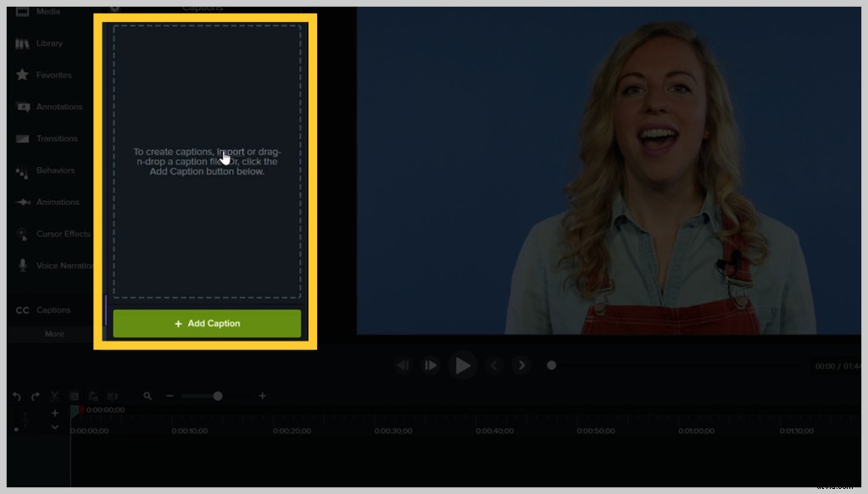Image resolution: width=868 pixels, height=494 pixels.
Task: Open the Cursor Effects panel
Action: pos(56,234)
